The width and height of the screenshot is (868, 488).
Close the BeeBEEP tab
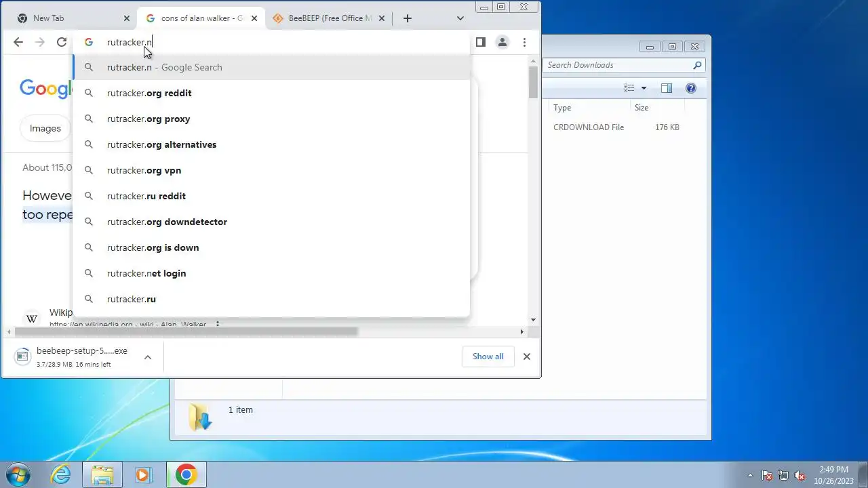pos(382,18)
